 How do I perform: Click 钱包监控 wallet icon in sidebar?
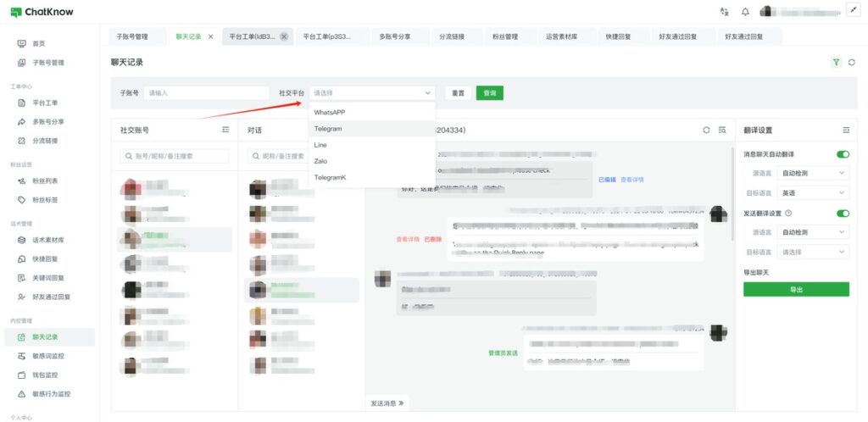21,375
